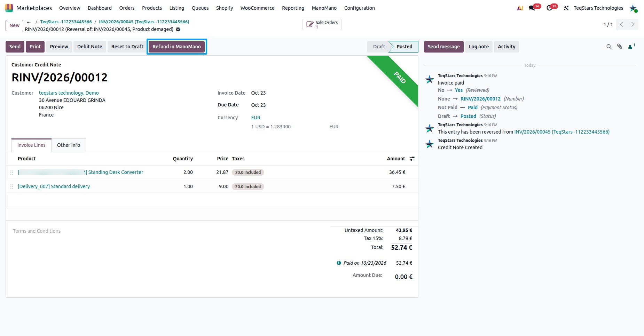Open the AI assistant icon

(x=520, y=8)
